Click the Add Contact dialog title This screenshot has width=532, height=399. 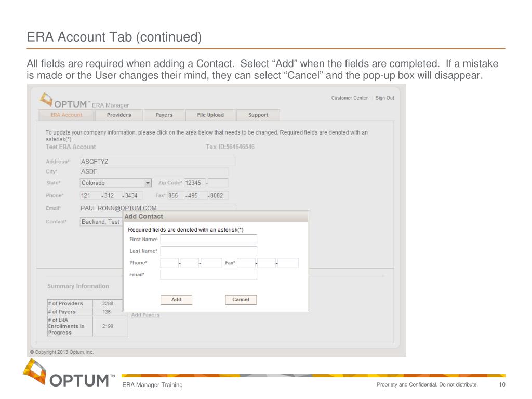pos(143,217)
